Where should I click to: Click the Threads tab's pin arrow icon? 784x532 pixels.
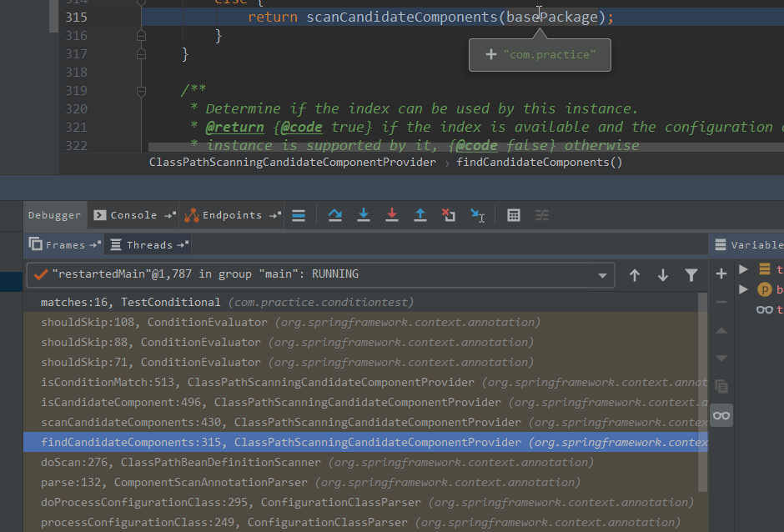pyautogui.click(x=183, y=244)
